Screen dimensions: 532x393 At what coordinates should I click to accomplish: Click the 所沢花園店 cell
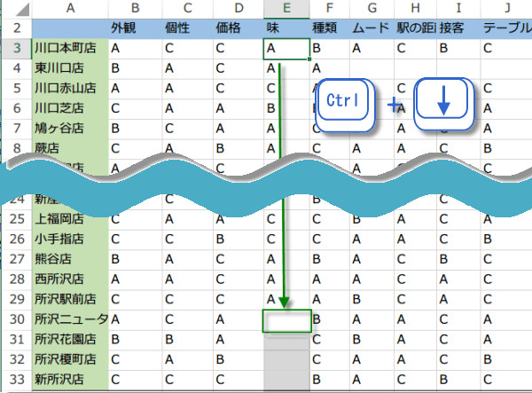click(x=70, y=340)
